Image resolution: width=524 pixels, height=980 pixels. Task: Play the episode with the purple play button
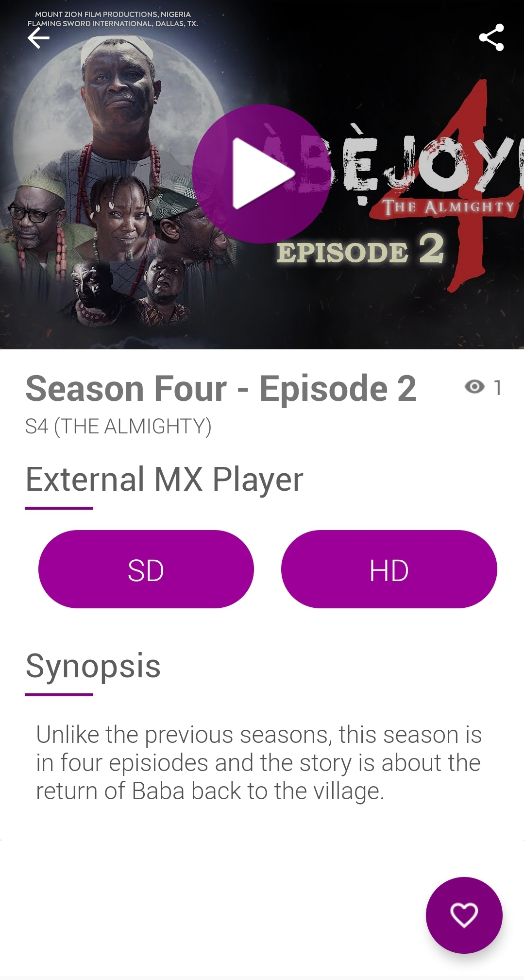(x=262, y=173)
